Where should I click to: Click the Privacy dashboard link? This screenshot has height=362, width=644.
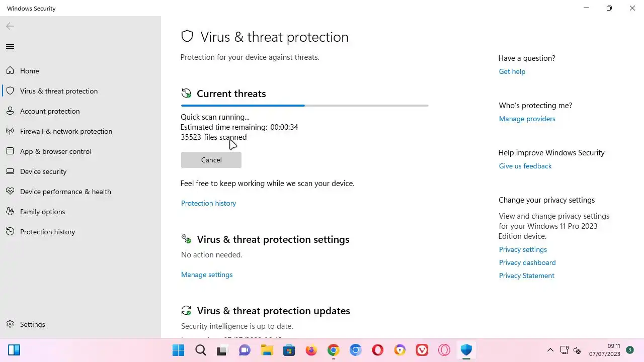[527, 262]
